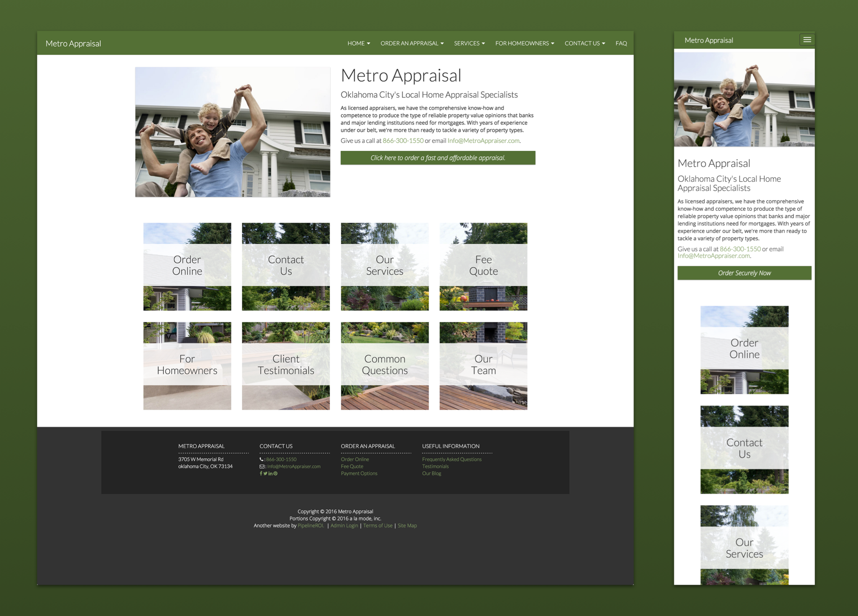Click the large desktop 'Metro Appraisal' page title
The width and height of the screenshot is (858, 616).
(x=401, y=75)
